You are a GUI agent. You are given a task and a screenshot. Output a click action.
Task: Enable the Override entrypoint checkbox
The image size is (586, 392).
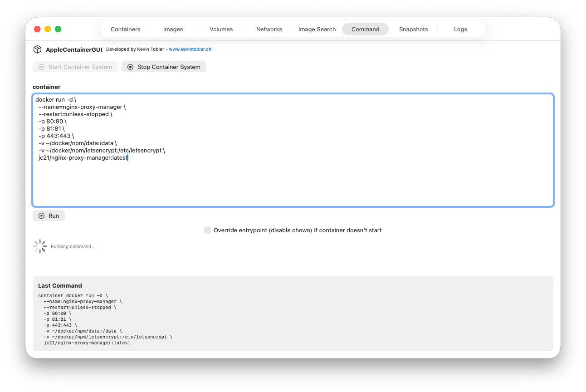tap(207, 230)
